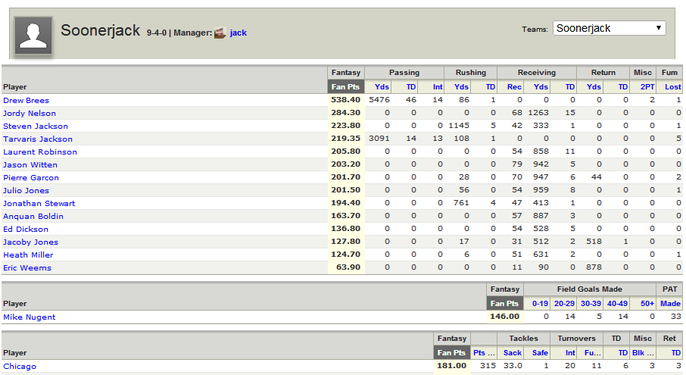Screen dimensions: 686x375
Task: Sort defense table by Fan Pts
Action: [452, 353]
